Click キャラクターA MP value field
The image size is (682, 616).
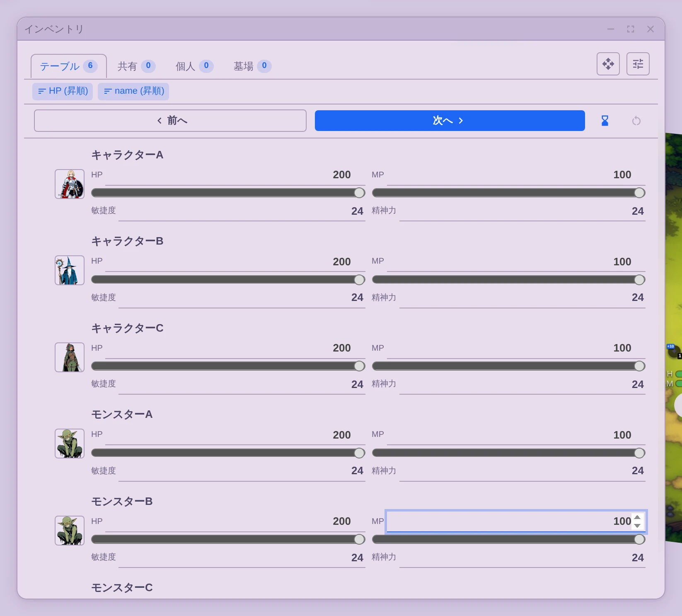tap(516, 175)
